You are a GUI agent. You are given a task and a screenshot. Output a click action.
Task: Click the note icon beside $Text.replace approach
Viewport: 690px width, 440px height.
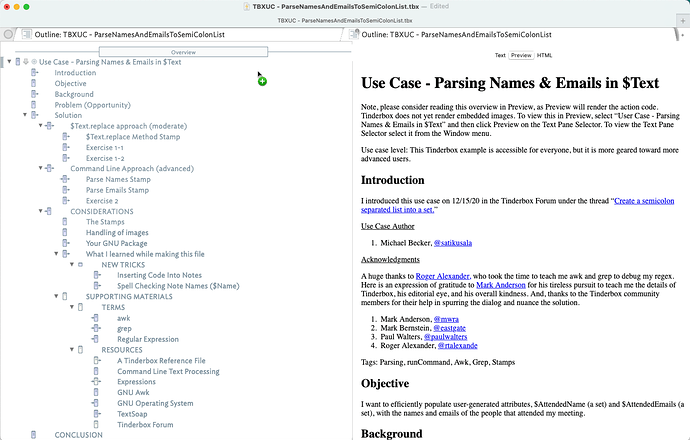pos(50,126)
